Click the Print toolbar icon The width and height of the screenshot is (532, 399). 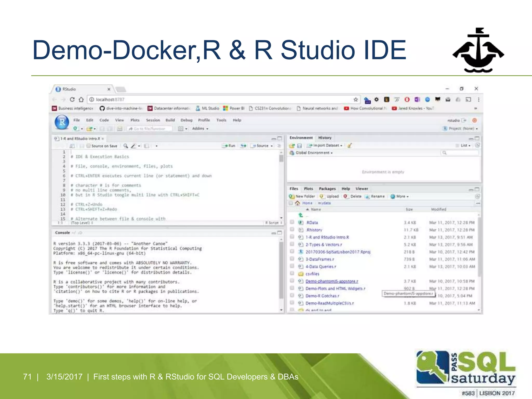pos(119,129)
